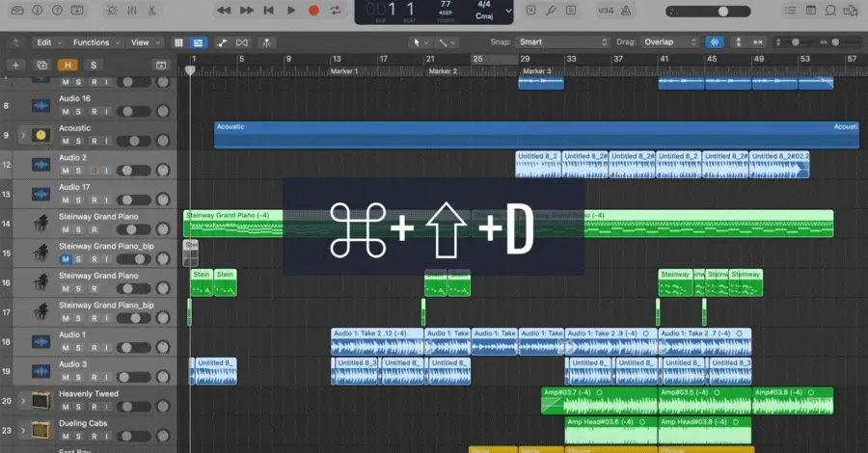Mute the Audio 16 track
The image size is (868, 453).
coord(66,111)
